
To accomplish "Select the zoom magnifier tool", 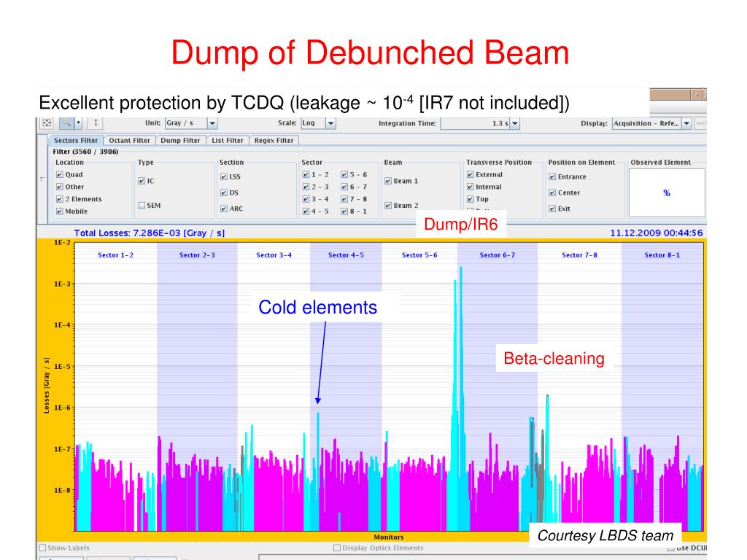I will point(66,122).
